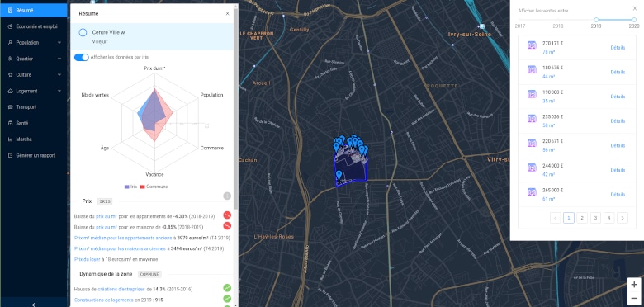Toggle Iris legend series in radar chart
Screen dimensions: 644x307
[x=130, y=187]
